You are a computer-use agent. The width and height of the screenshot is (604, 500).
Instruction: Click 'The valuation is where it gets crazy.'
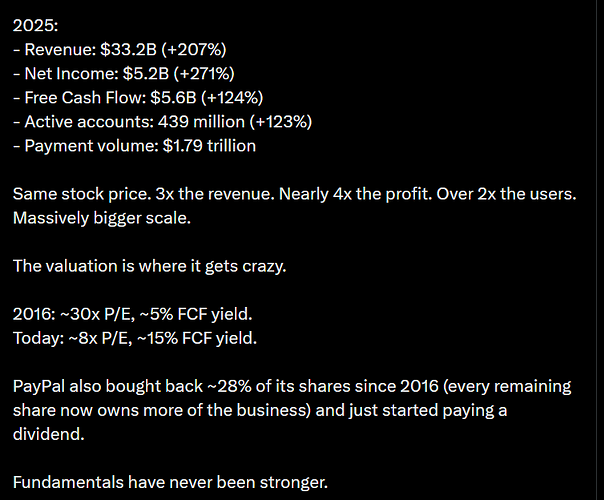pos(149,266)
